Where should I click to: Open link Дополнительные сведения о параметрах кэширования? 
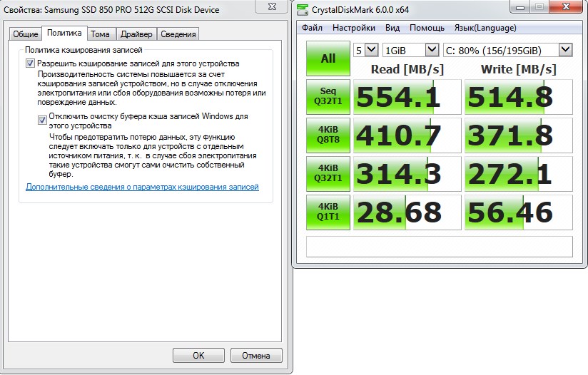point(142,187)
